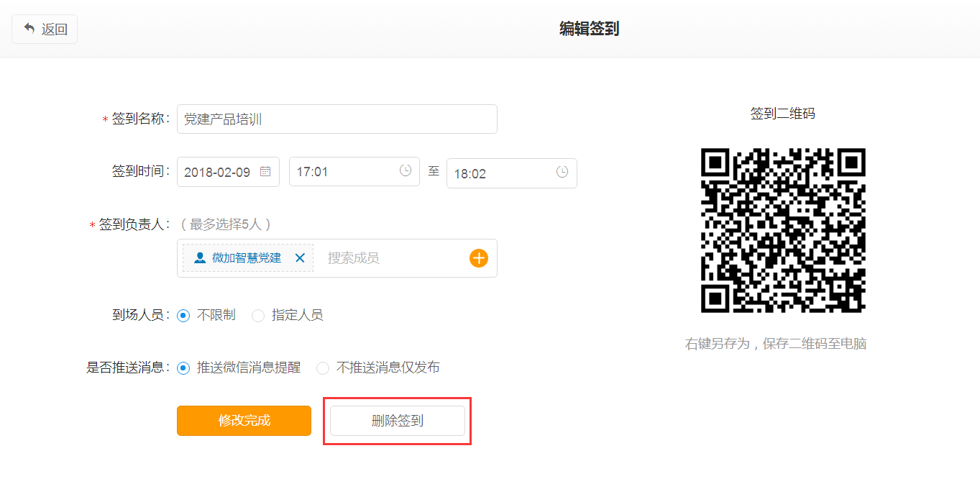This screenshot has width=980, height=479.
Task: Click the 右键另存为，保存二维码至电脑 hint text
Action: click(776, 344)
